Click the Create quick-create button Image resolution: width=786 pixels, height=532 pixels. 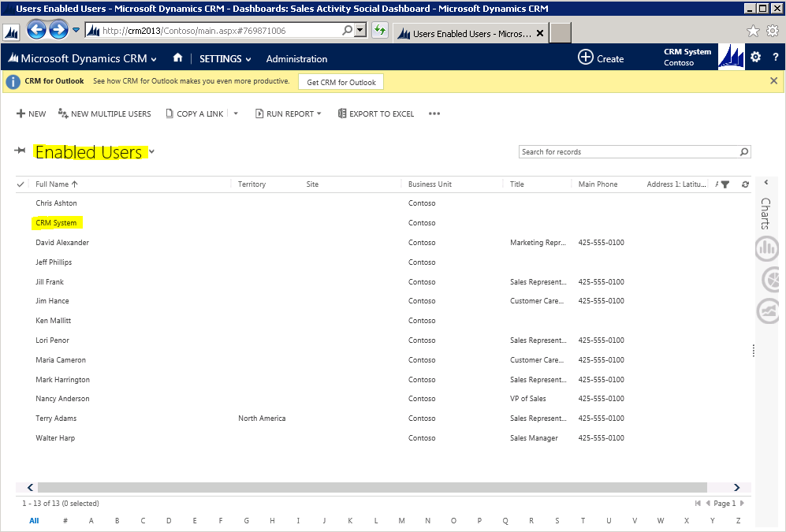tap(601, 58)
